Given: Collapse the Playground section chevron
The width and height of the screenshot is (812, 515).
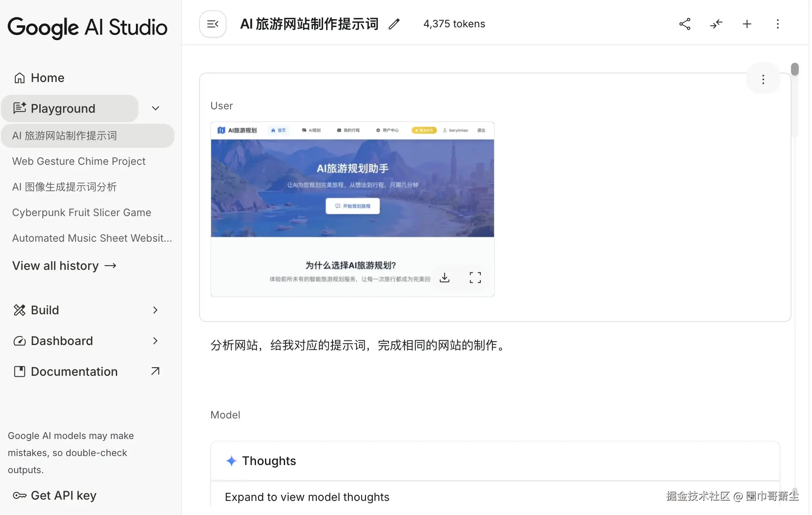Looking at the screenshot, I should [155, 108].
